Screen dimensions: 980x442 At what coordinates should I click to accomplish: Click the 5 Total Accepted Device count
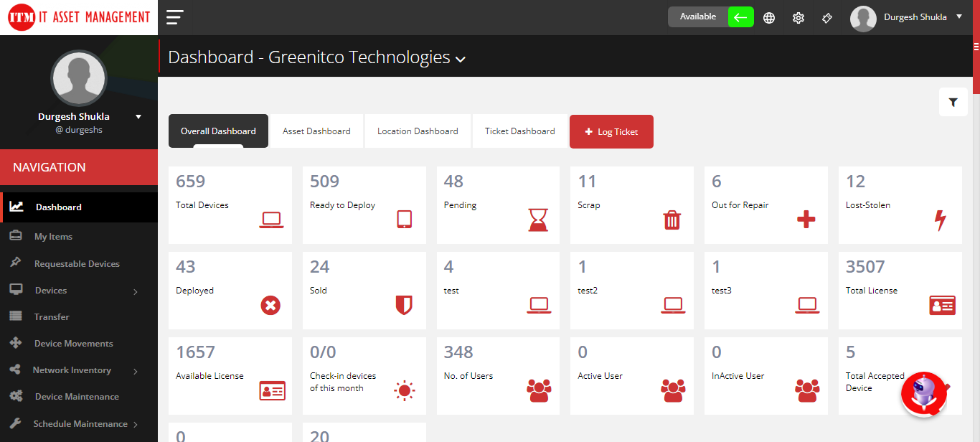[851, 352]
